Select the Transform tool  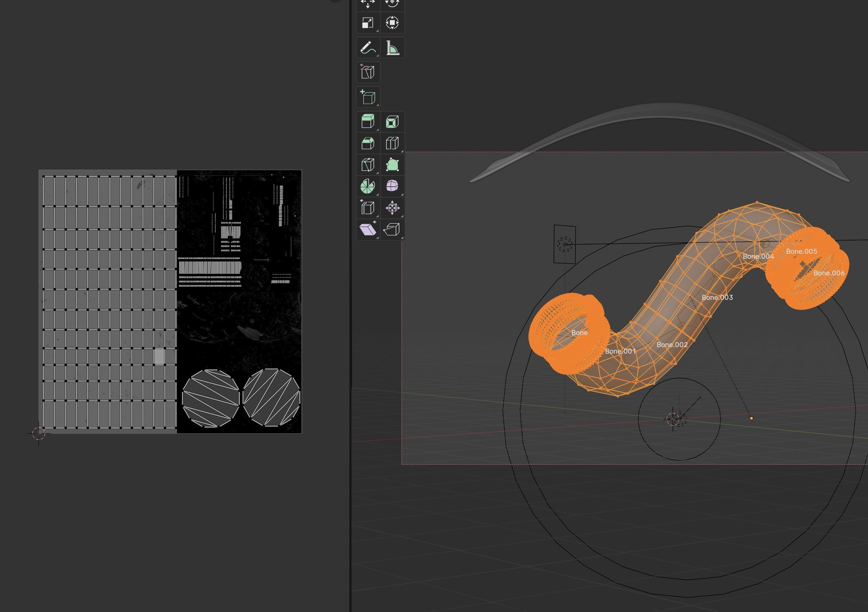click(x=392, y=23)
